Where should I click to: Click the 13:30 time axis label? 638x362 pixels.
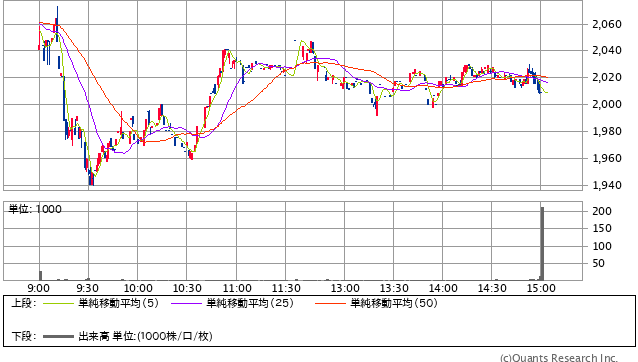click(394, 288)
